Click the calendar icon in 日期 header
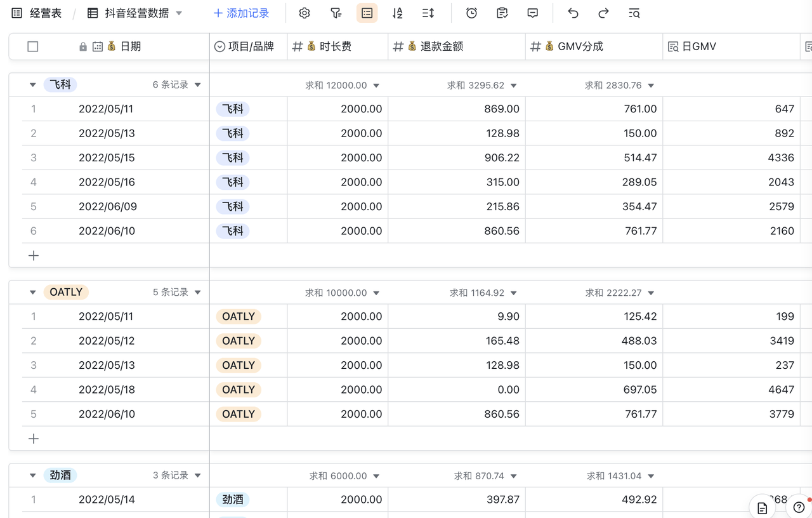Viewport: 812px width, 518px height. tap(98, 47)
